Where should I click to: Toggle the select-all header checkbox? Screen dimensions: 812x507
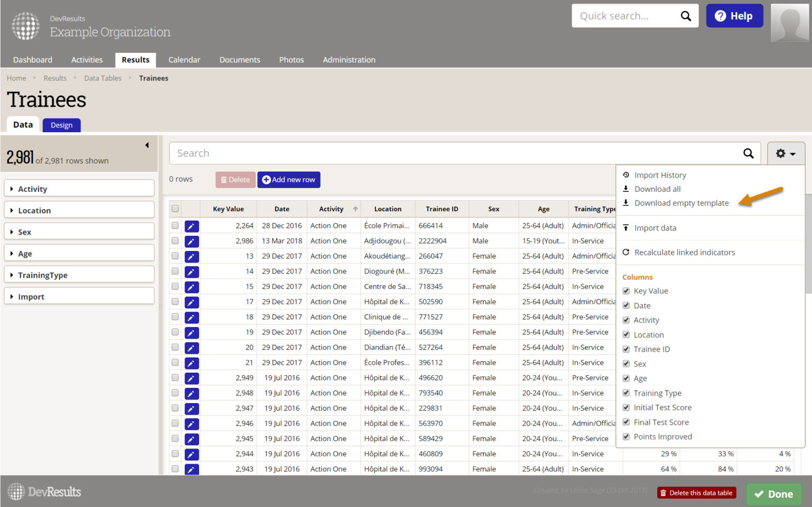(x=175, y=209)
